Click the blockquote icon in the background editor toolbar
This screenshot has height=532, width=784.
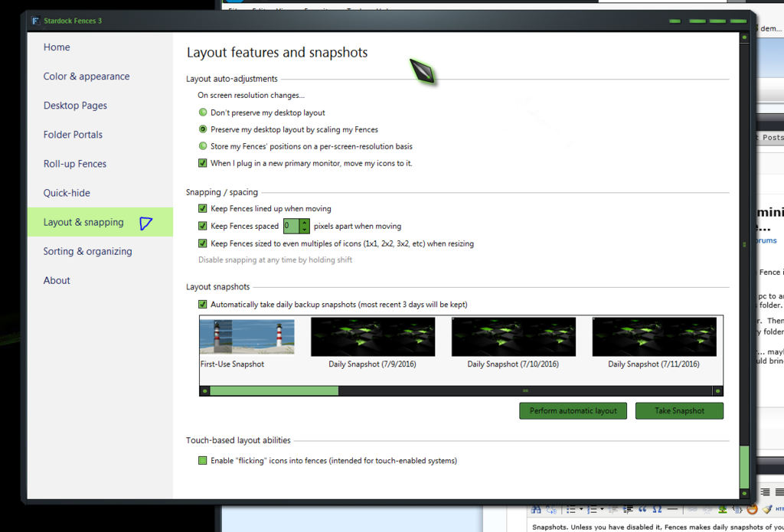point(642,510)
